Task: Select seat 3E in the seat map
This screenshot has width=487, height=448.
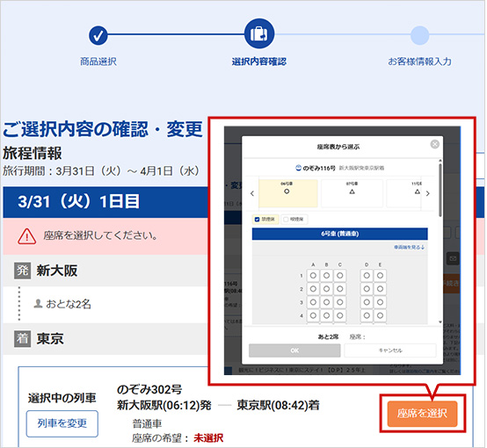Action: [x=380, y=302]
